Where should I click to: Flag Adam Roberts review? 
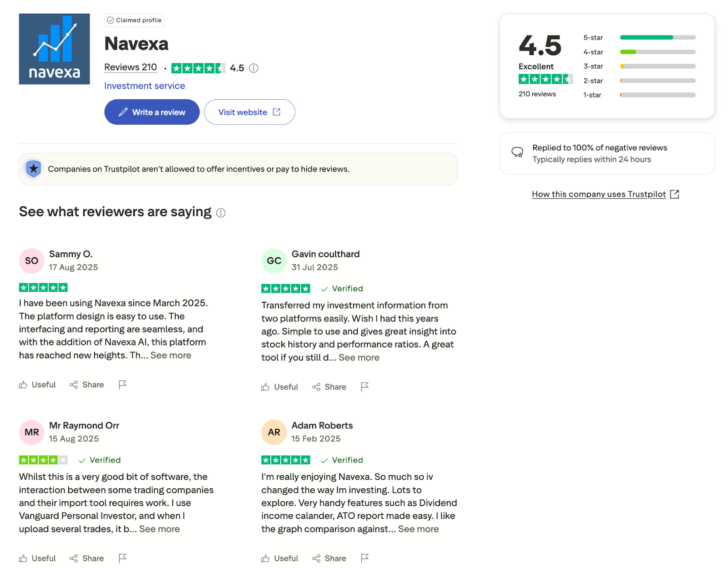coord(365,558)
